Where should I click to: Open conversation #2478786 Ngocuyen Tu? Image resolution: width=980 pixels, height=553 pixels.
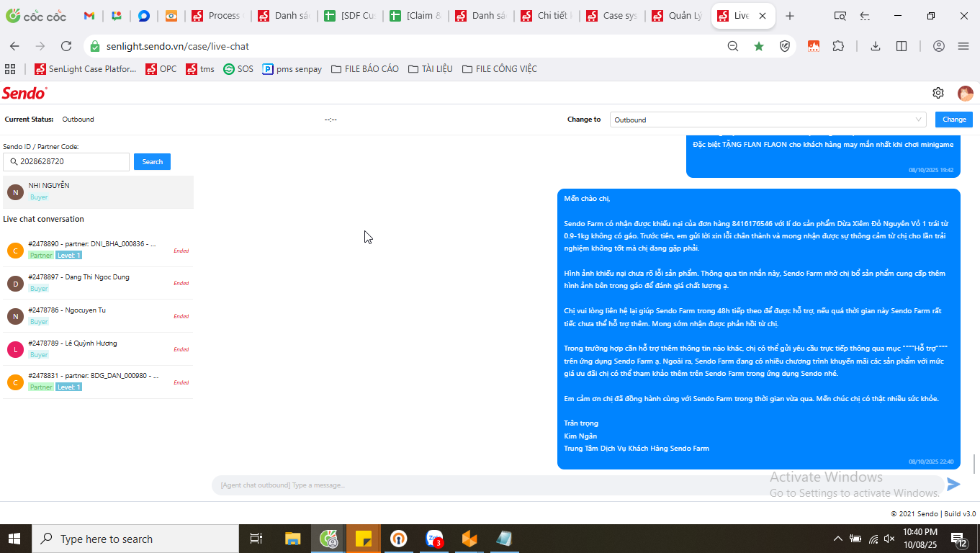(x=98, y=316)
